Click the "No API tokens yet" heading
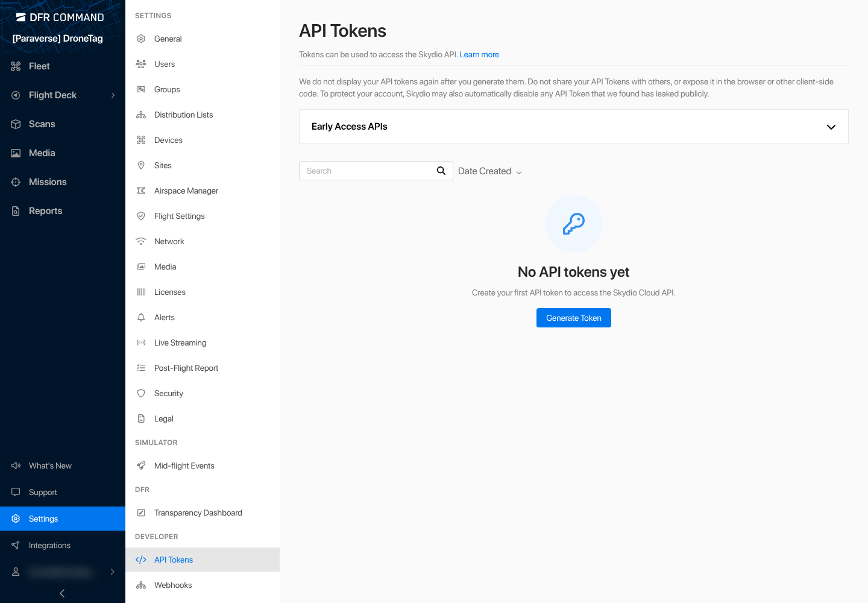The width and height of the screenshot is (868, 603). point(574,272)
